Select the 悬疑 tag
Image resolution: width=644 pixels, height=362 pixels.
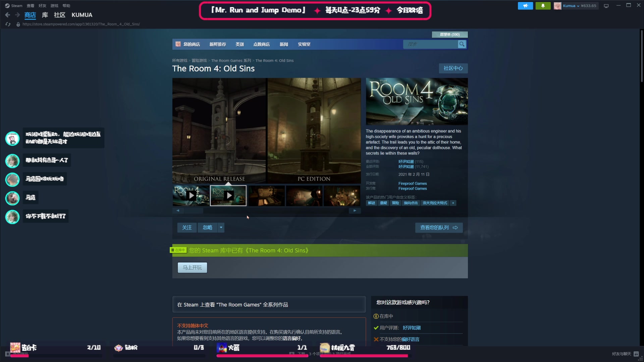pyautogui.click(x=383, y=203)
